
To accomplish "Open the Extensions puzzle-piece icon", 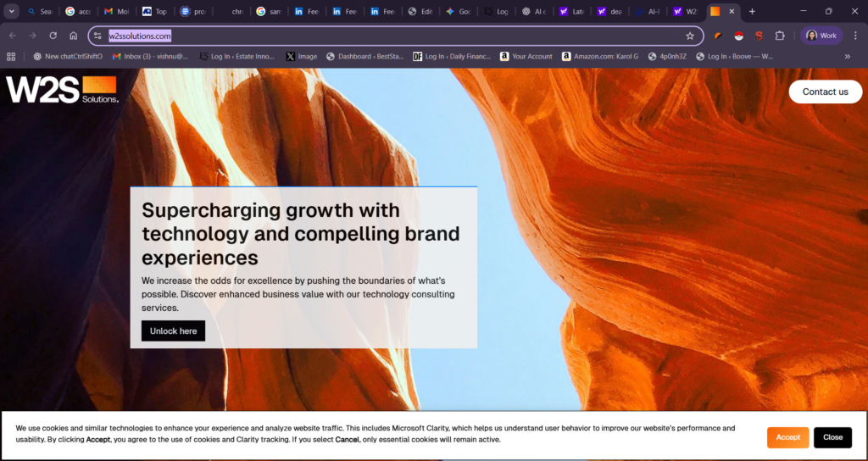I will [x=780, y=36].
